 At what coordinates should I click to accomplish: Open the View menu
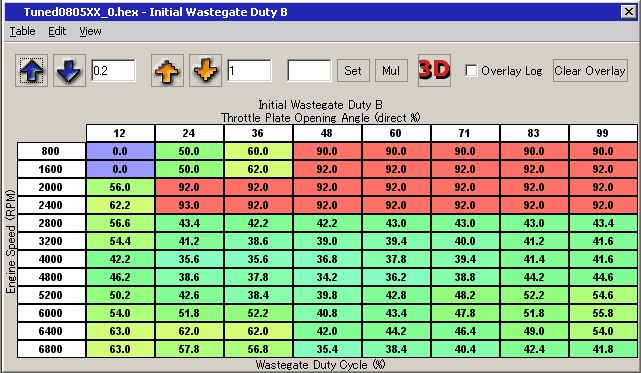pos(90,31)
